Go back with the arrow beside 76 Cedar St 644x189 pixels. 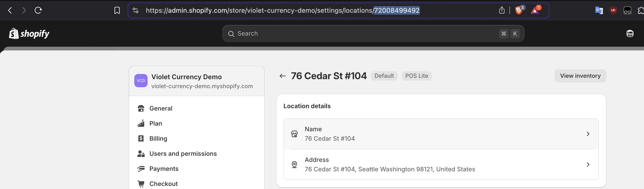tap(283, 76)
